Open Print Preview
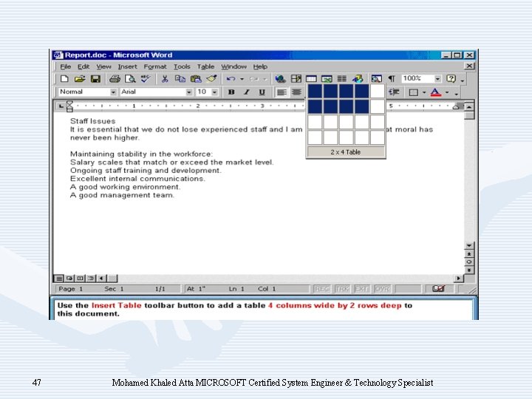 pyautogui.click(x=130, y=79)
